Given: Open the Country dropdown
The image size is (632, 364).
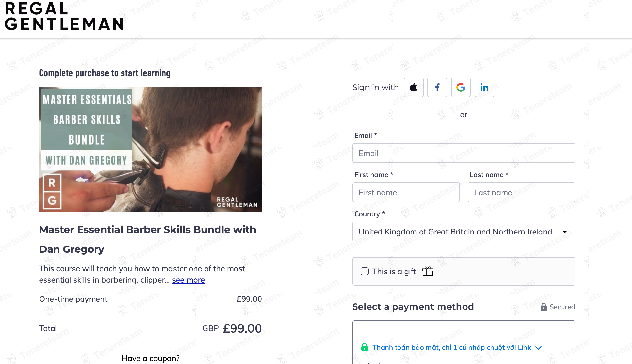Looking at the screenshot, I should pyautogui.click(x=464, y=232).
